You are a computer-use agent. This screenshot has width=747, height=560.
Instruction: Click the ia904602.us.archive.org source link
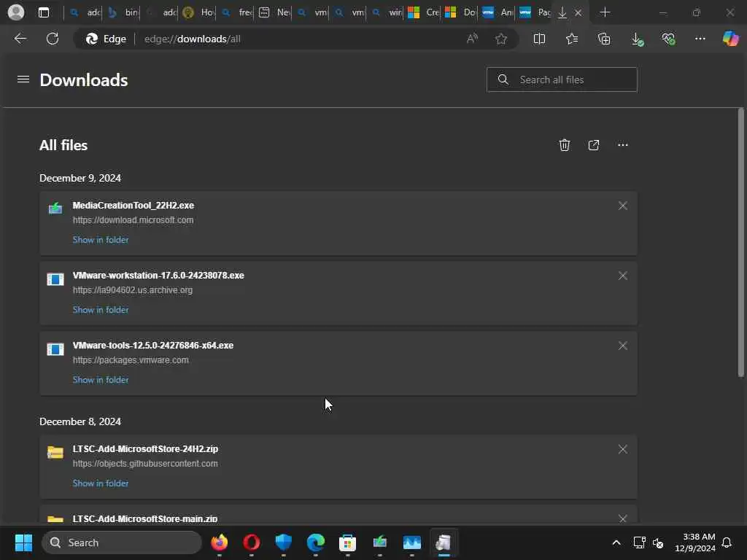133,290
